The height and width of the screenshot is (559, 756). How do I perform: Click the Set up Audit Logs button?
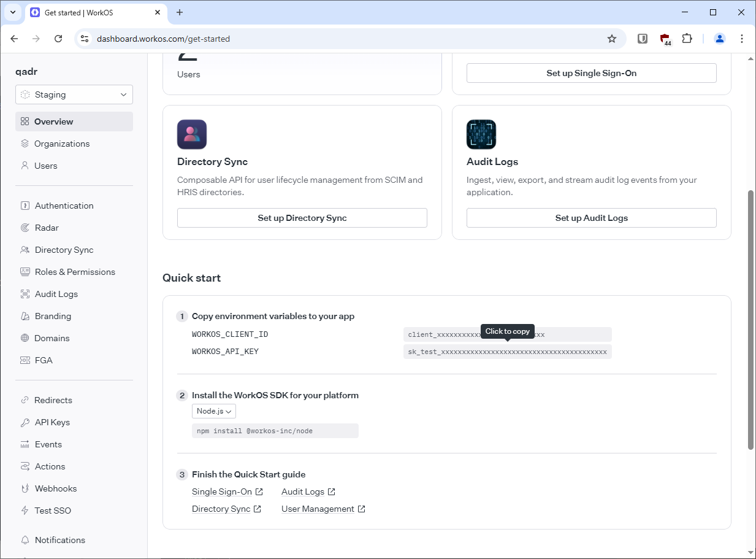[591, 217]
